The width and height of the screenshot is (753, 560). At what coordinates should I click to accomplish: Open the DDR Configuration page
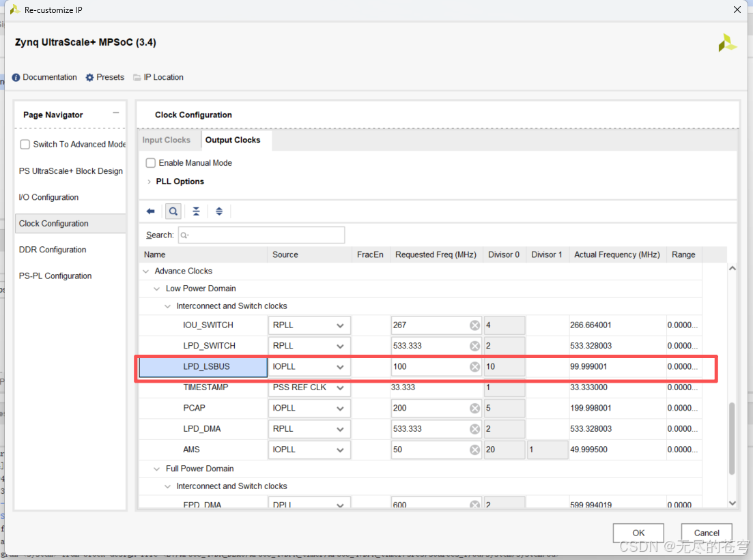pos(53,250)
